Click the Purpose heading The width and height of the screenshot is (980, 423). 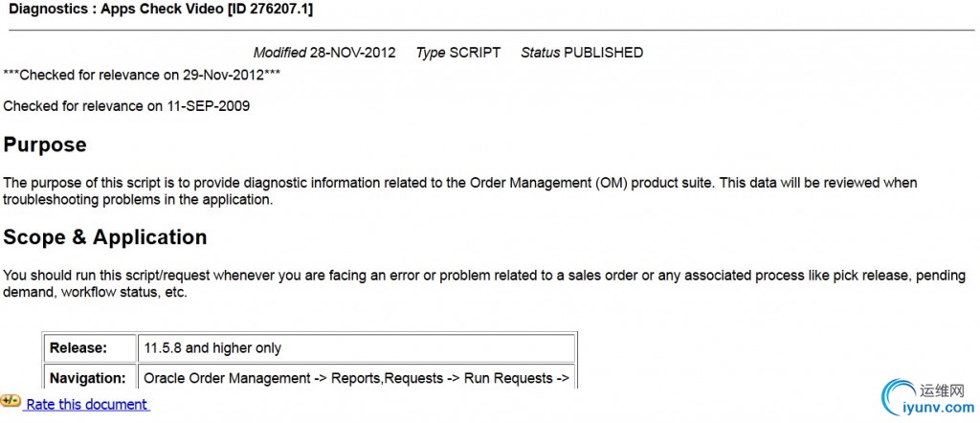tap(45, 145)
